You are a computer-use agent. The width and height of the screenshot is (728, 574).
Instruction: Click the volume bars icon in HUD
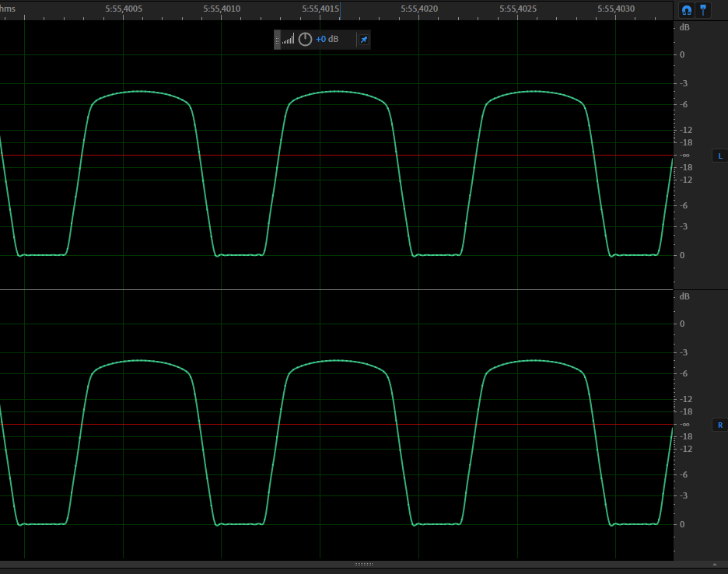289,40
